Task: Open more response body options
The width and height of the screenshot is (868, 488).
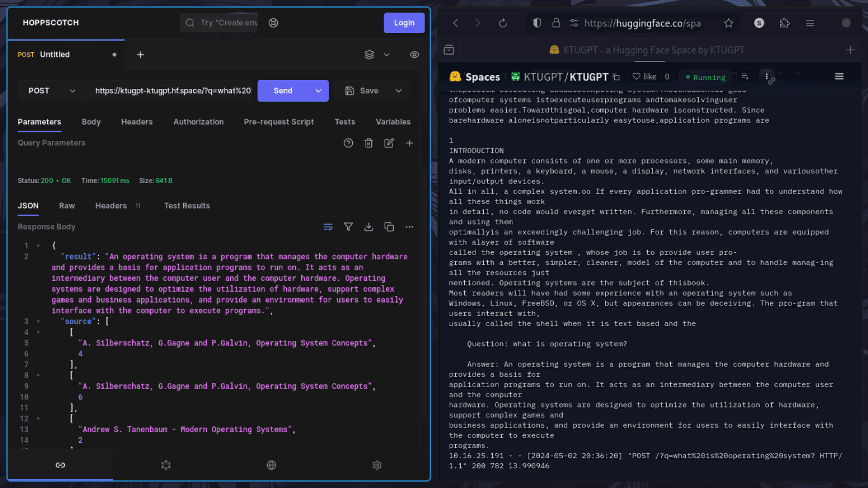Action: pyautogui.click(x=409, y=227)
